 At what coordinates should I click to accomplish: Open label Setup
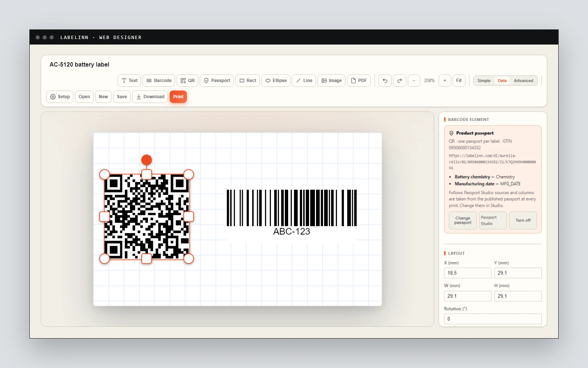pos(60,97)
